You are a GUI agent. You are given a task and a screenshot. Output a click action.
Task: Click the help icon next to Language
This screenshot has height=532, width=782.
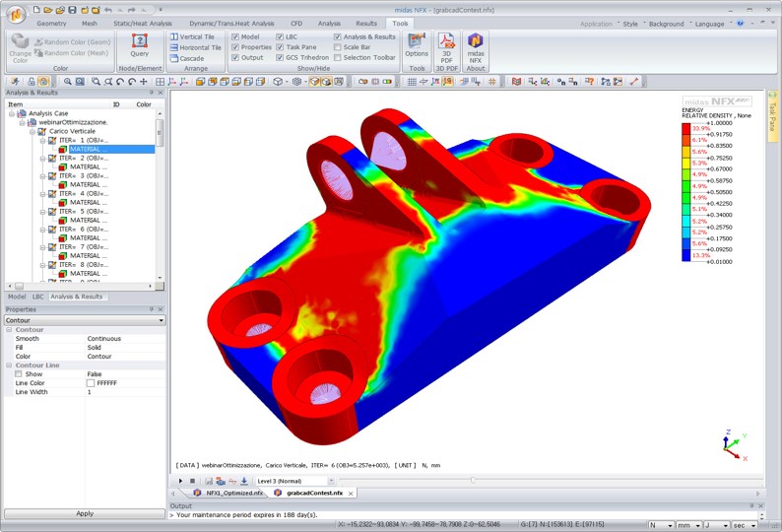(740, 24)
